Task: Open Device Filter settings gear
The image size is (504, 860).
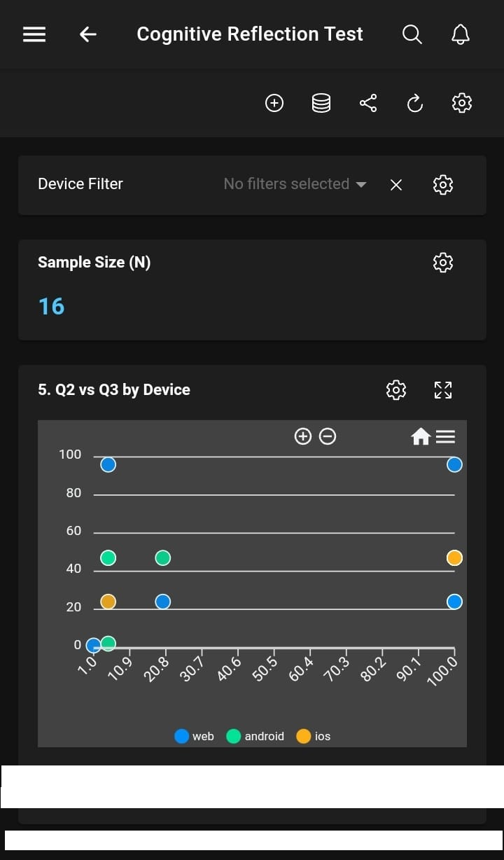Action: tap(443, 185)
